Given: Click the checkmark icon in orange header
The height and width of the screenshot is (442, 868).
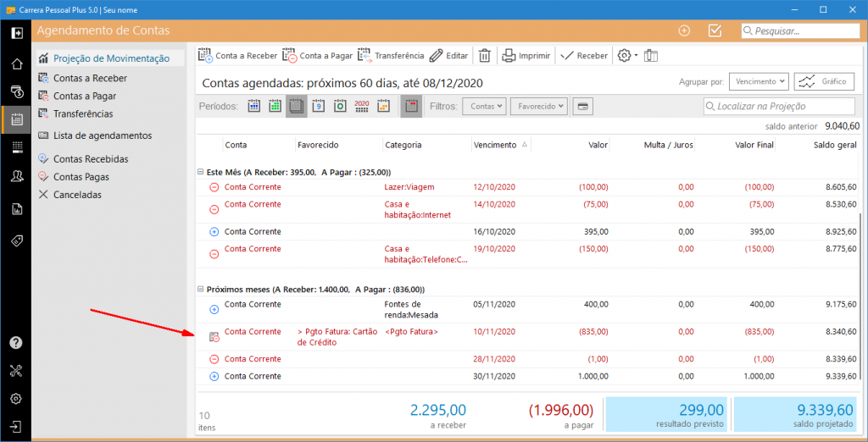Looking at the screenshot, I should (714, 30).
